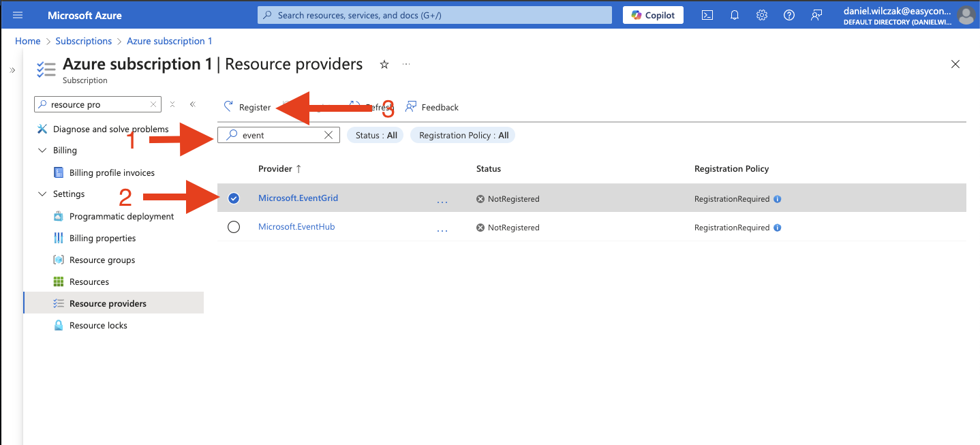
Task: Open ellipsis menu for Microsoft.EventGrid
Action: pos(442,201)
